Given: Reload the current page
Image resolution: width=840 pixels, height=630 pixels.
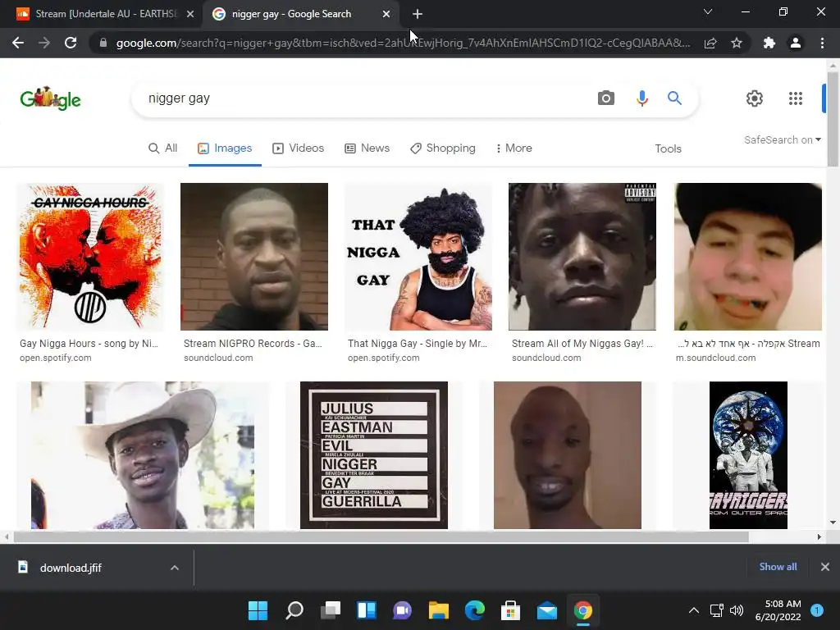Looking at the screenshot, I should tap(71, 43).
